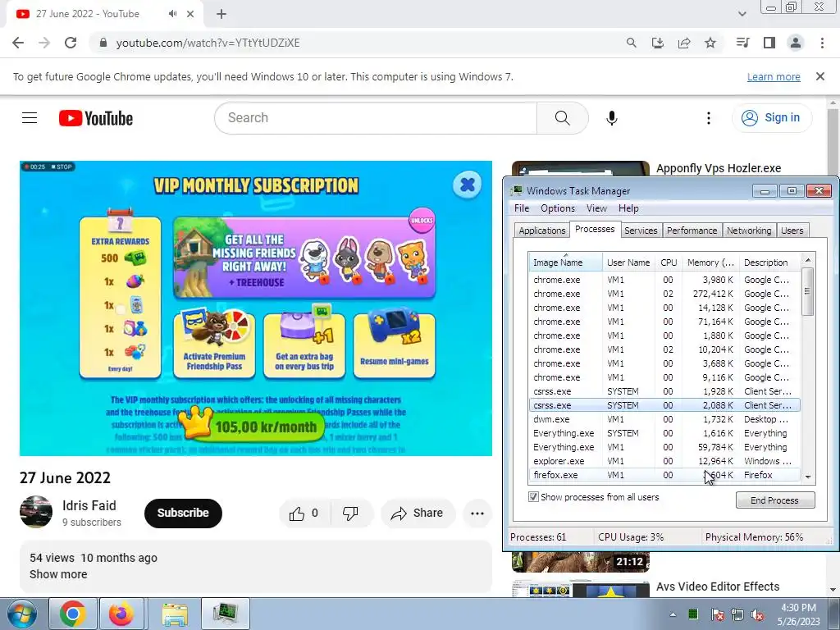Image resolution: width=840 pixels, height=630 pixels.
Task: Open the zoom magnifier icon in address bar
Action: pos(631,43)
